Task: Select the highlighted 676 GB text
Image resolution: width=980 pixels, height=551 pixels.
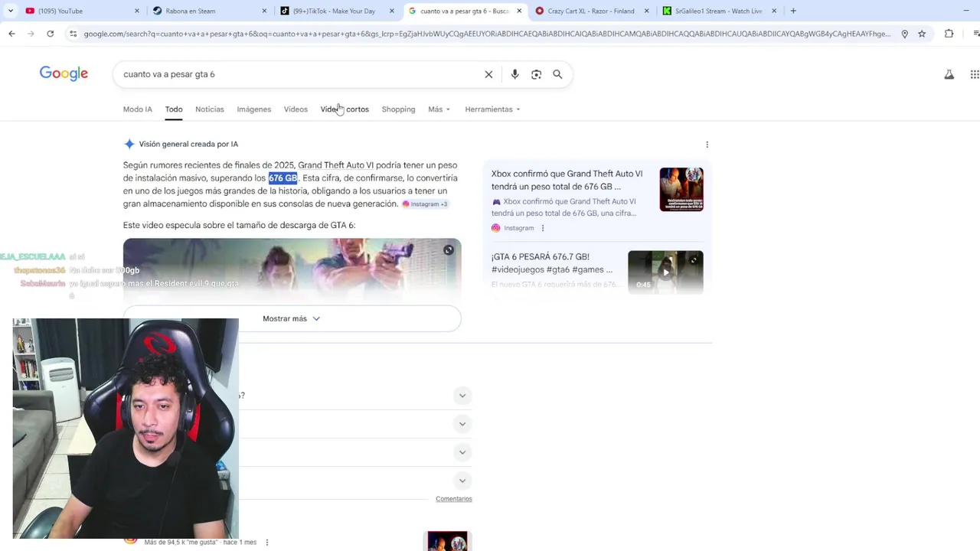Action: (x=283, y=178)
